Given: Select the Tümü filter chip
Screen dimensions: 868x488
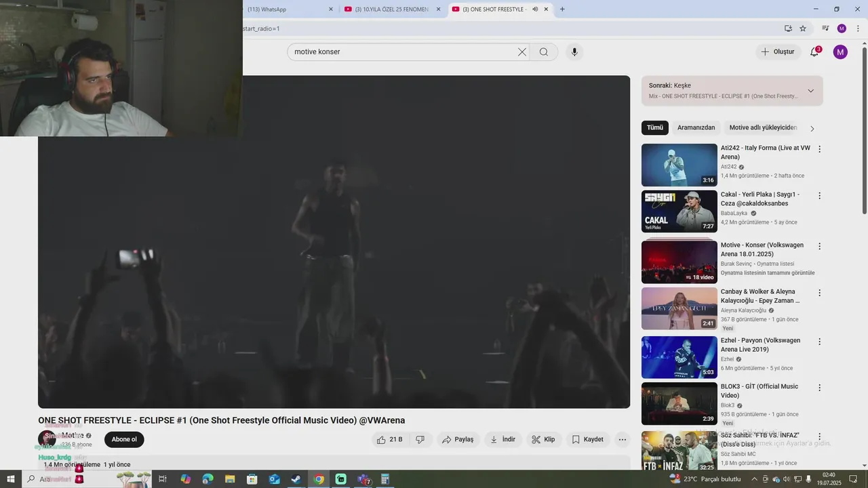Looking at the screenshot, I should 655,127.
